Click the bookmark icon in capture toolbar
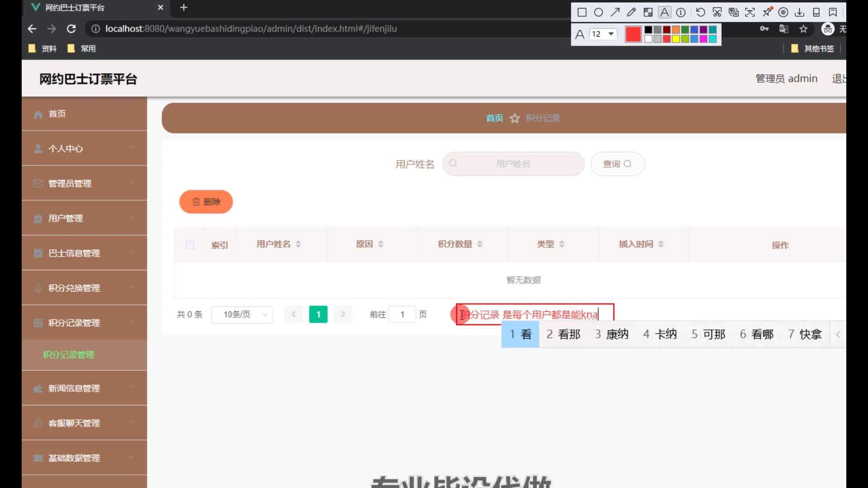 [x=833, y=12]
